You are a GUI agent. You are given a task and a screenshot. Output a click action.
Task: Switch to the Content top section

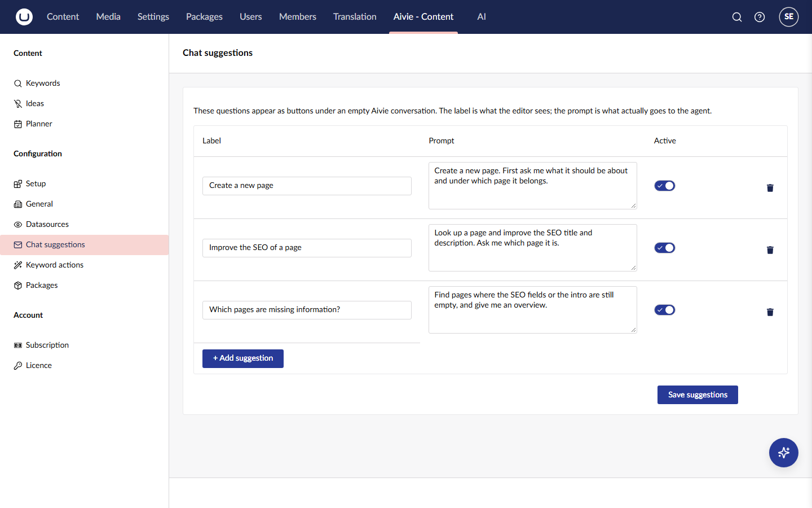click(63, 17)
